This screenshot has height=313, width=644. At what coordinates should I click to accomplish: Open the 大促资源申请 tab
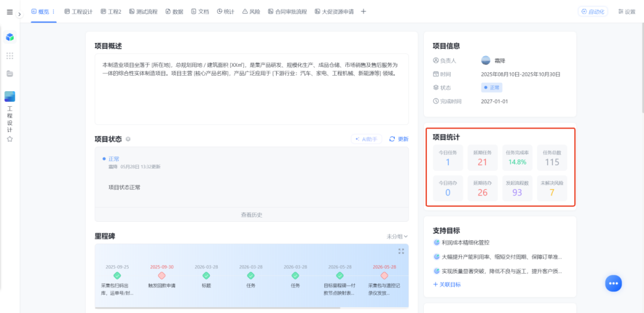[335, 11]
